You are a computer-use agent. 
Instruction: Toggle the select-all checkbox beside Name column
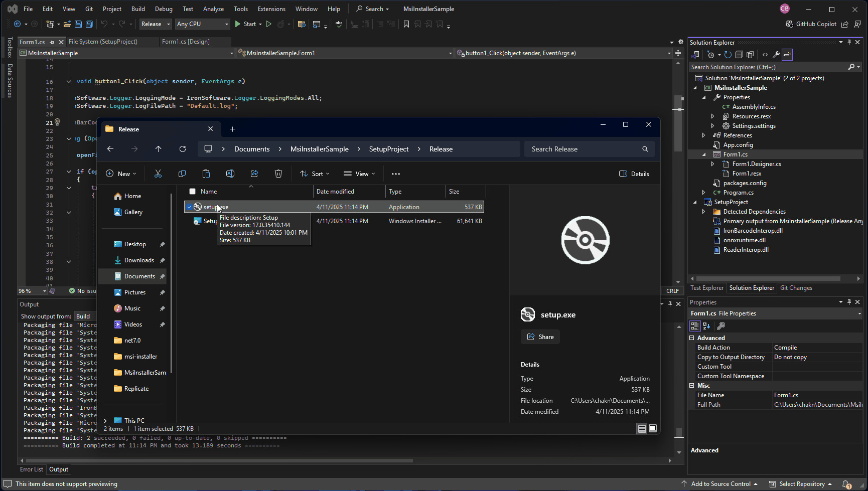pos(192,192)
